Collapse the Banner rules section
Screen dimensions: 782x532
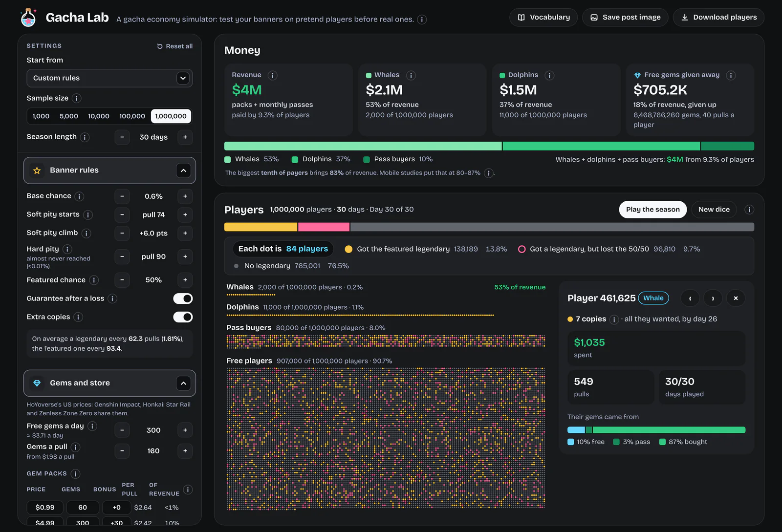click(183, 170)
